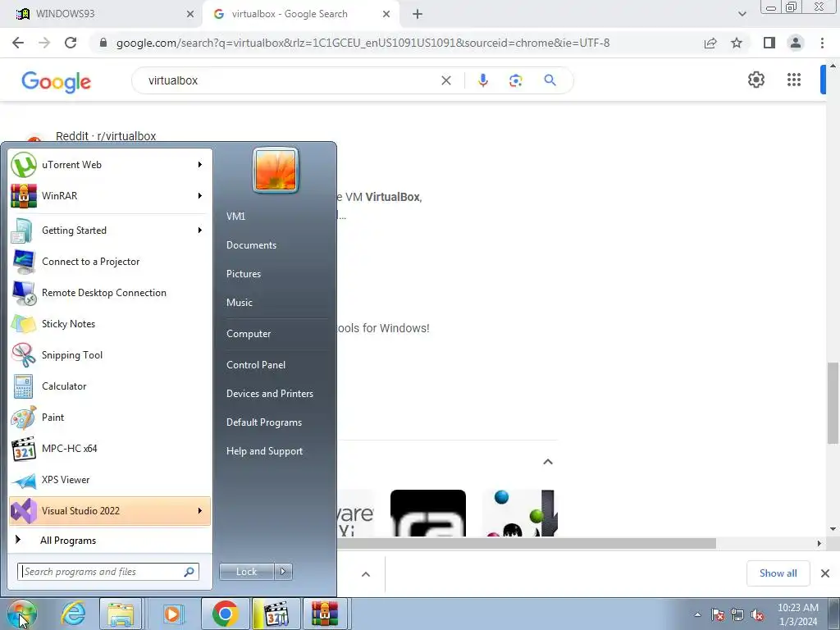The width and height of the screenshot is (840, 630).
Task: Open WinRAR taskbar icon
Action: tap(325, 614)
